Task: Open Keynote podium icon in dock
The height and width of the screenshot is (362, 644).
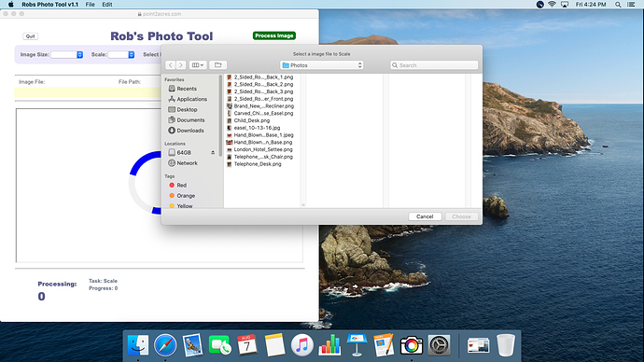Action: pos(357,345)
